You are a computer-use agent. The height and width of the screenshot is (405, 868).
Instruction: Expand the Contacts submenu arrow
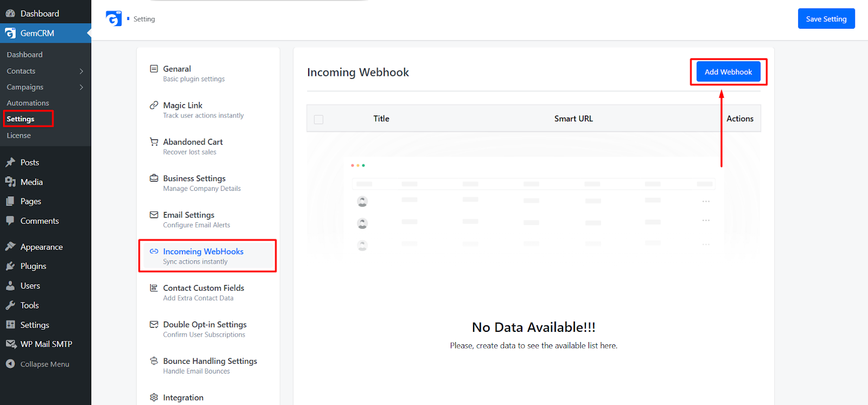[81, 71]
